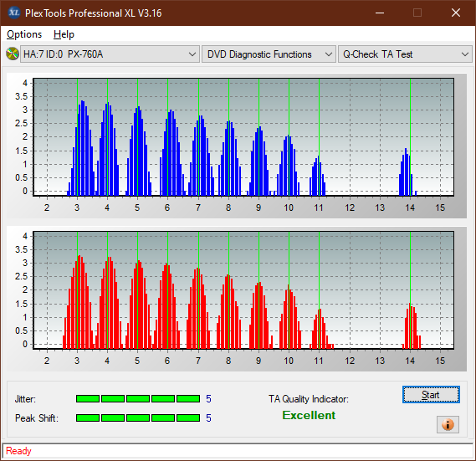The width and height of the screenshot is (476, 461).
Task: Open the orange info button
Action: click(448, 424)
